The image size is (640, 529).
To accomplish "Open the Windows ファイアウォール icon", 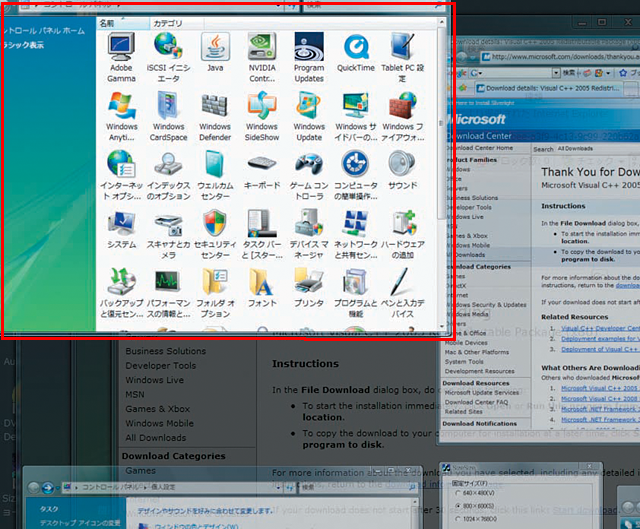I will coord(402,116).
